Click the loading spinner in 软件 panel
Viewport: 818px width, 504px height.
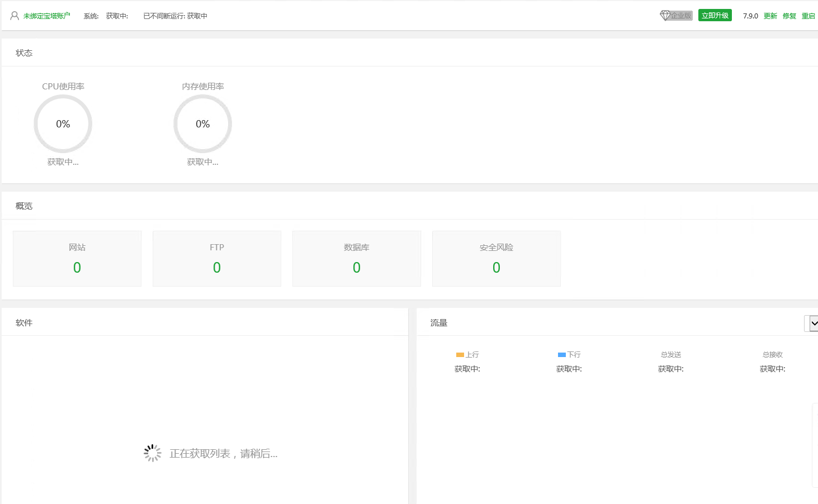153,453
